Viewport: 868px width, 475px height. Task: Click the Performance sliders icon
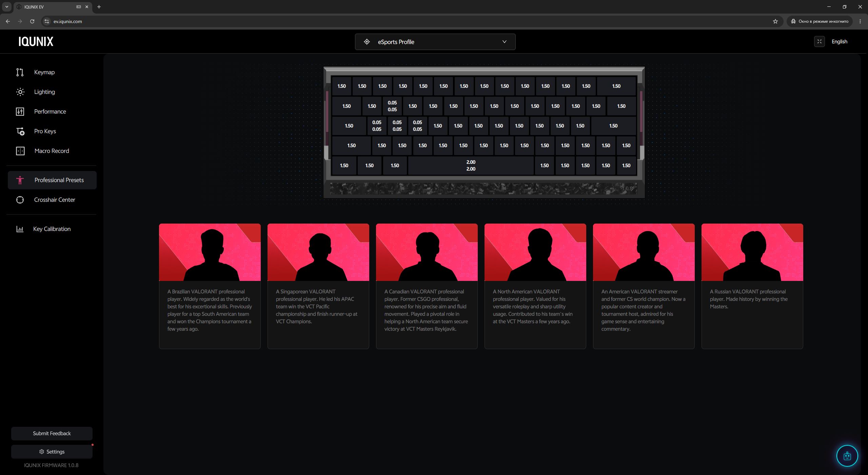click(x=20, y=112)
